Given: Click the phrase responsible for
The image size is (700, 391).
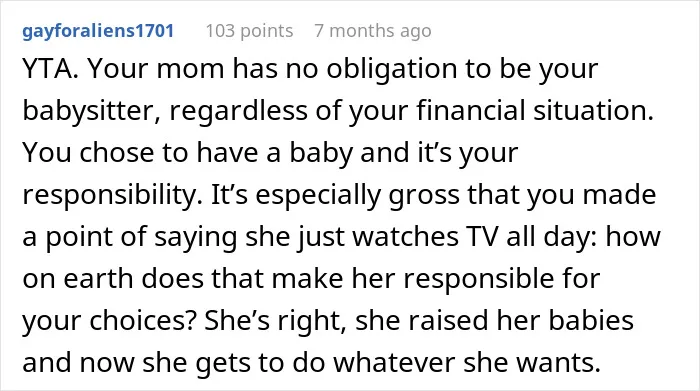Looking at the screenshot, I should [x=502, y=279].
